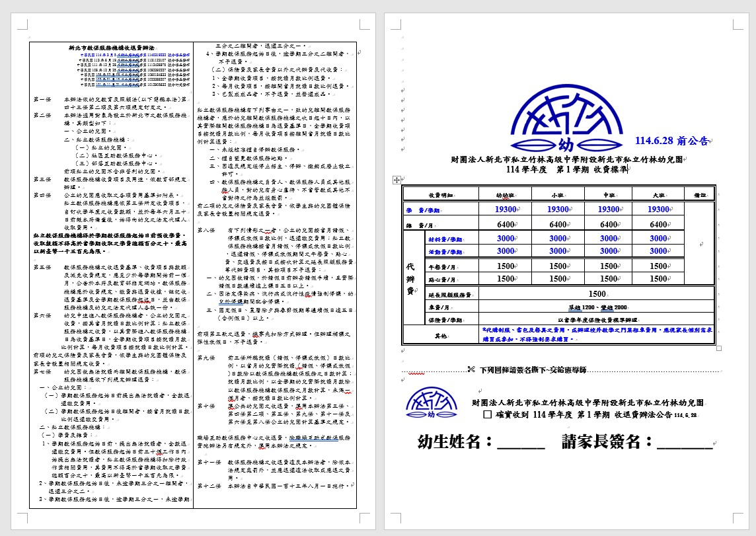
Task: Click 3000 活動費 cell under 大班
Action: coord(658,250)
